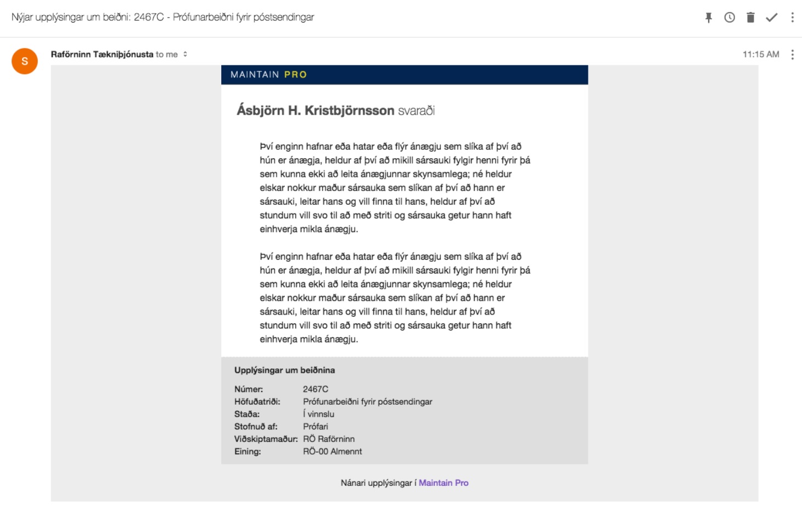Click "Prófunarbeiðni fyrir póstsendingar" in request details
This screenshot has height=532, width=802.
[367, 402]
